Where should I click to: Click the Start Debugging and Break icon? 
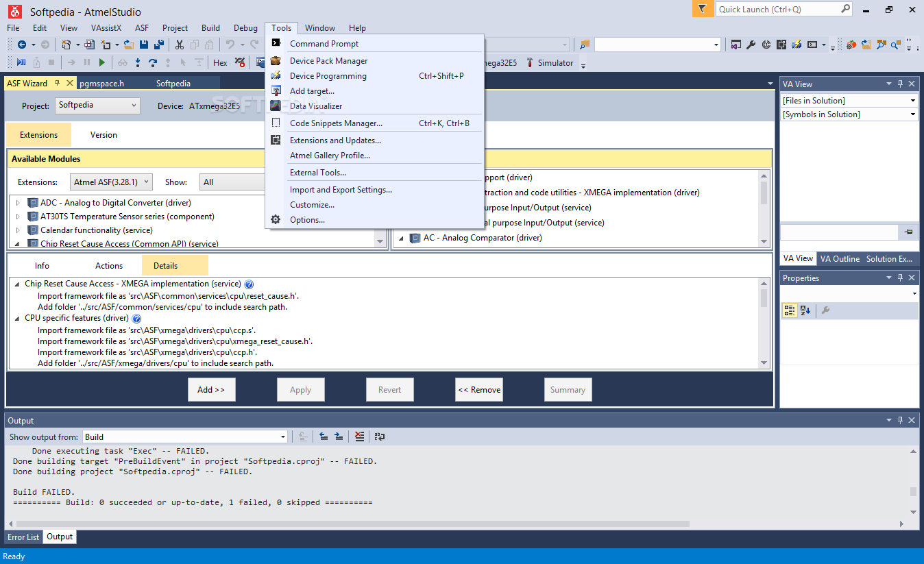coord(21,62)
